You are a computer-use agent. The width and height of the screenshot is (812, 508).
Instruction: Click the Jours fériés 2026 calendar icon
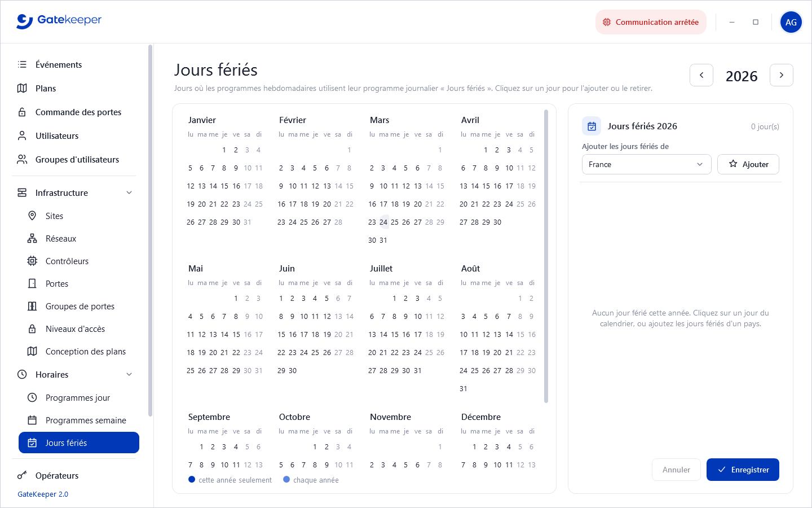click(x=592, y=126)
